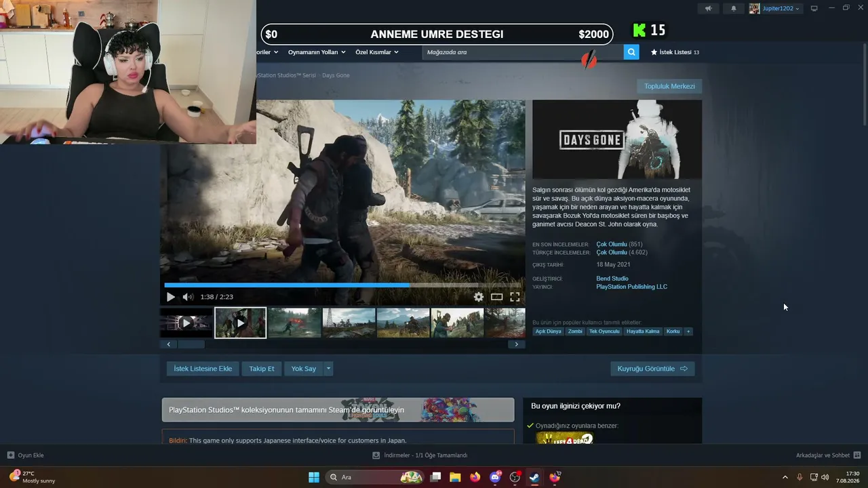Screen dimensions: 868x488
Task: Open Steam announcements megaphone icon
Action: point(708,9)
